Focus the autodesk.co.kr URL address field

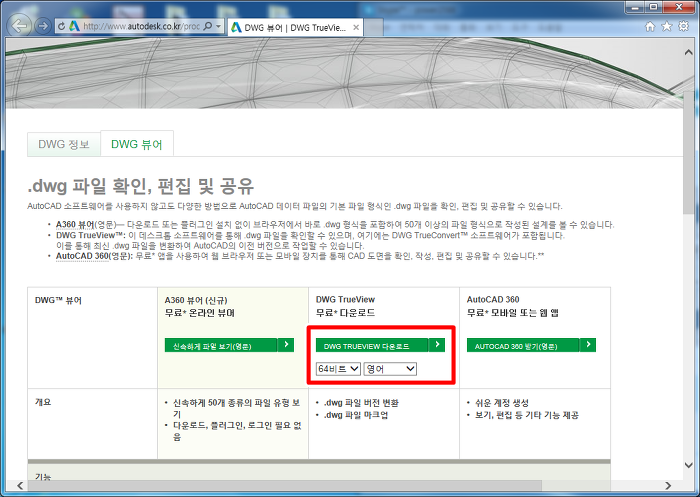[x=141, y=26]
